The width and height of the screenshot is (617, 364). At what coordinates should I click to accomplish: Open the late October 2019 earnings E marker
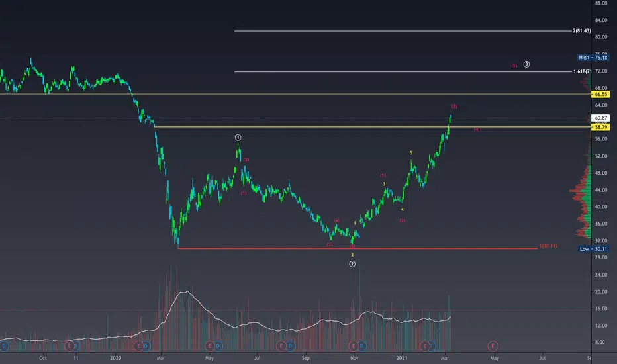pos(70,346)
